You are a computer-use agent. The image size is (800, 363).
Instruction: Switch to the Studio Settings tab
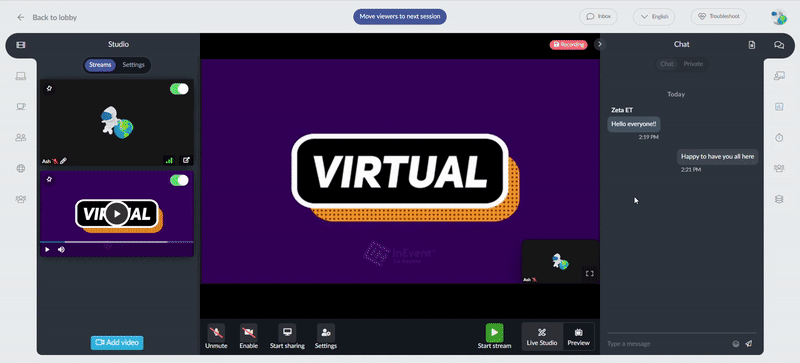pos(133,65)
